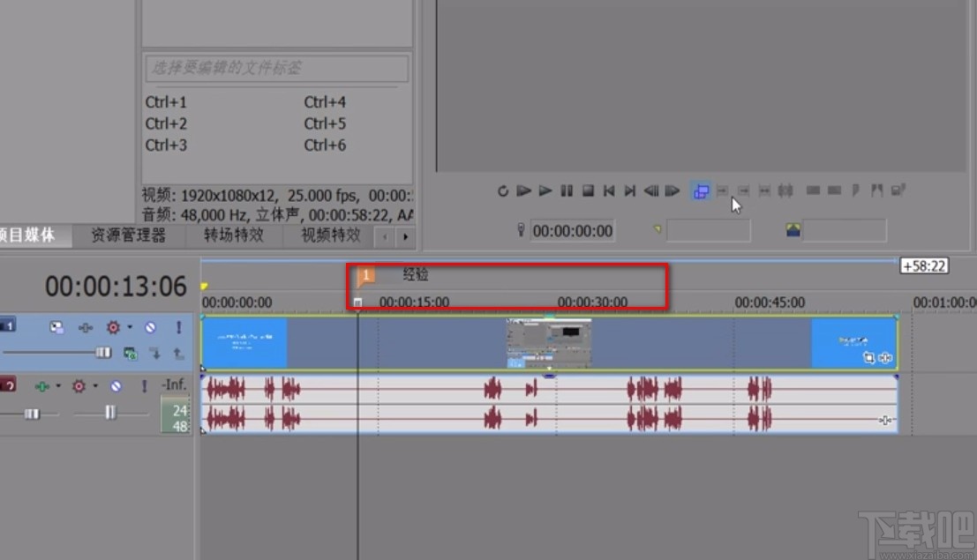Click the left tab-scroll arrow
This screenshot has width=977, height=560.
(385, 236)
